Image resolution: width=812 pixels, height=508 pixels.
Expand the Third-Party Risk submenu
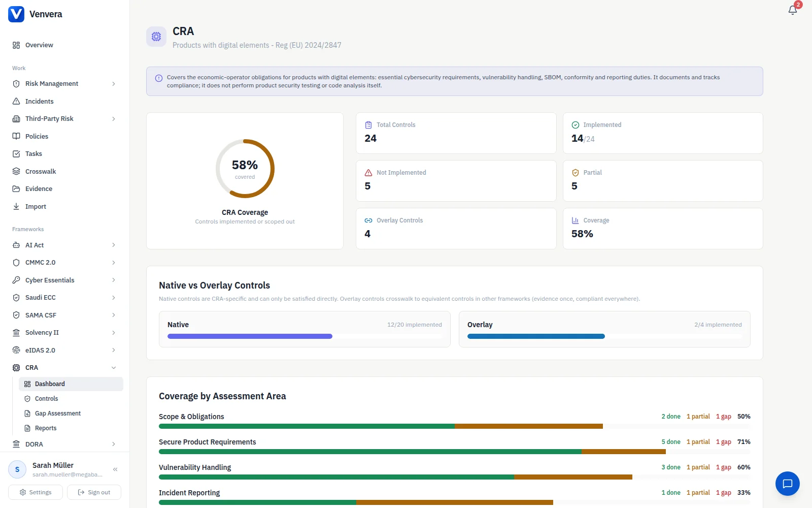[x=114, y=119]
